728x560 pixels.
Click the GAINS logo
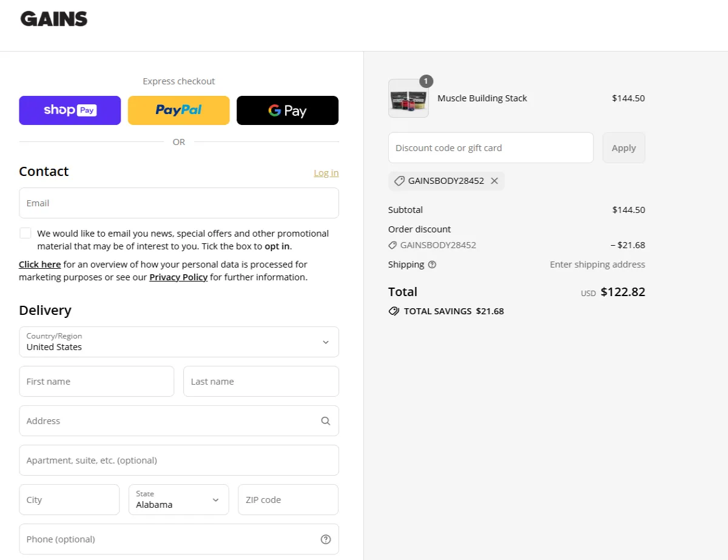pyautogui.click(x=54, y=19)
